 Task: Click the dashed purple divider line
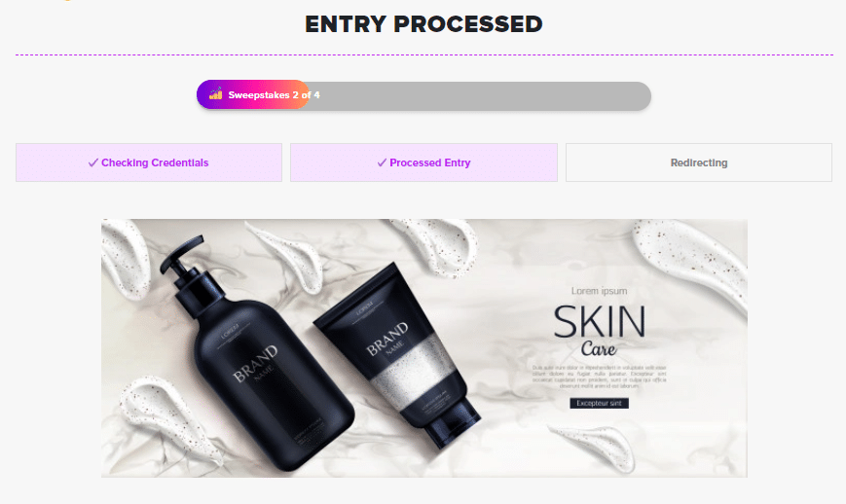click(x=424, y=55)
